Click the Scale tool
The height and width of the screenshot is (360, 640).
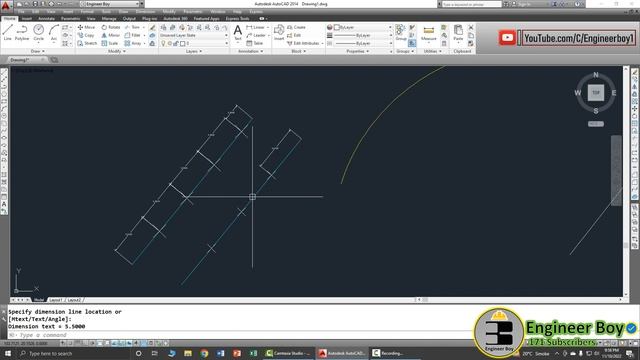tap(110, 43)
